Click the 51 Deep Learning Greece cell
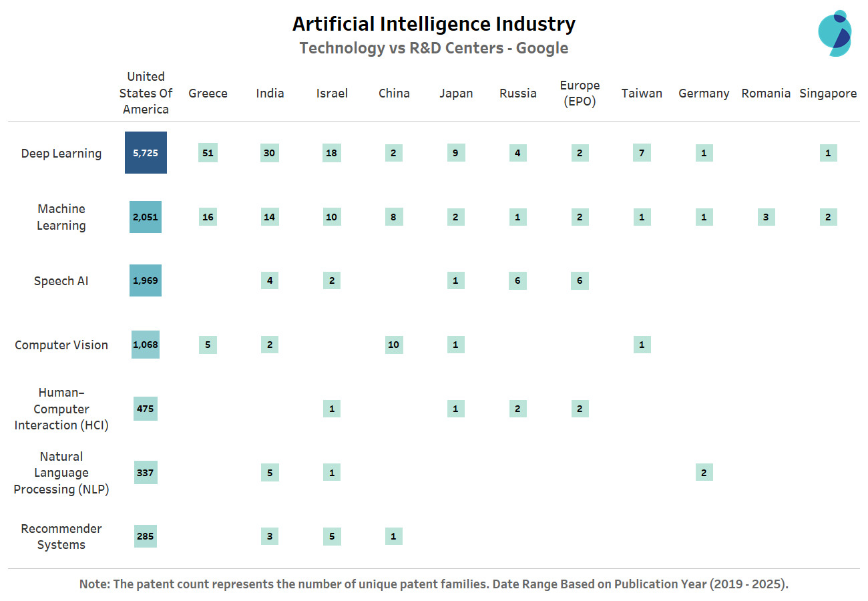The height and width of the screenshot is (601, 868). coord(208,153)
